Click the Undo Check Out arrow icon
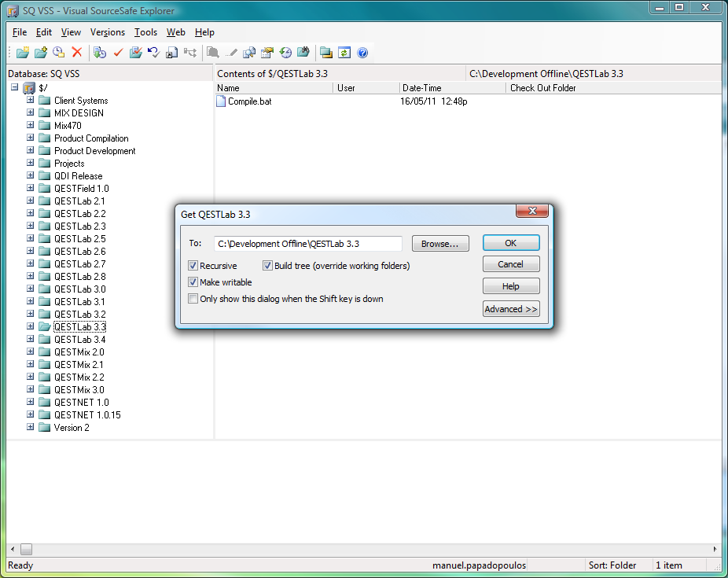This screenshot has height=578, width=728. coord(153,53)
